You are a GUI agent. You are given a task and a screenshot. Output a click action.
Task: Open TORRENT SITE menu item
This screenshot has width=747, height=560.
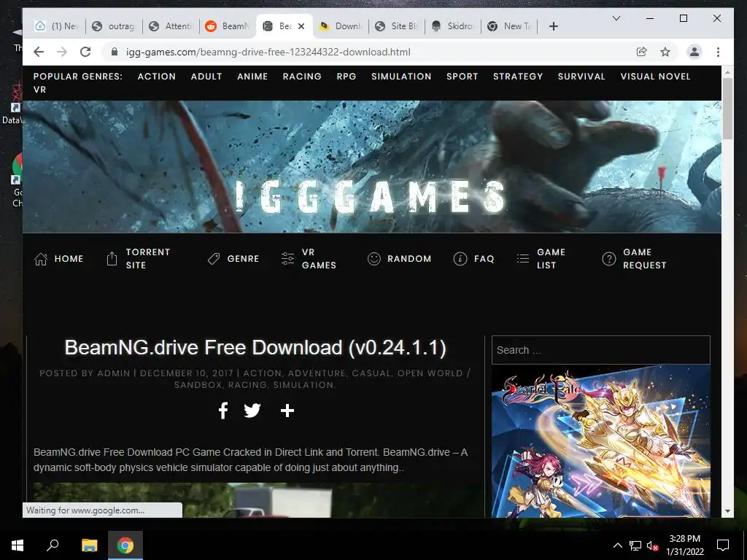[x=138, y=259]
